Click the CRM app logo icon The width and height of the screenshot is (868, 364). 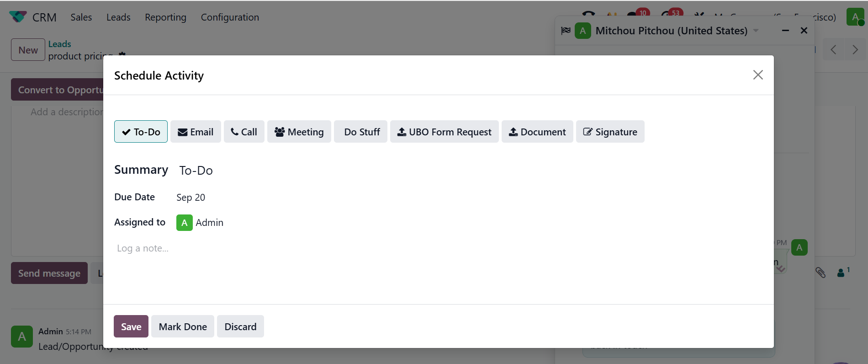point(18,17)
